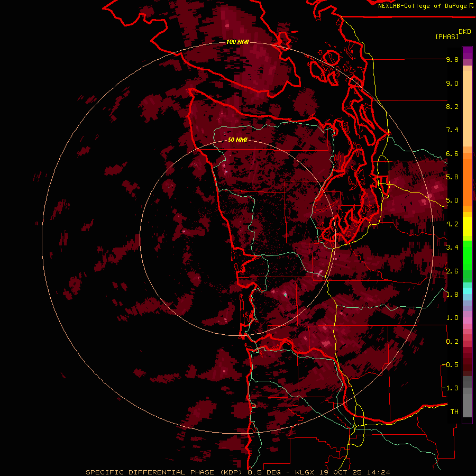Click the TH threshold label
The height and width of the screenshot is (476, 476).
pyautogui.click(x=454, y=412)
